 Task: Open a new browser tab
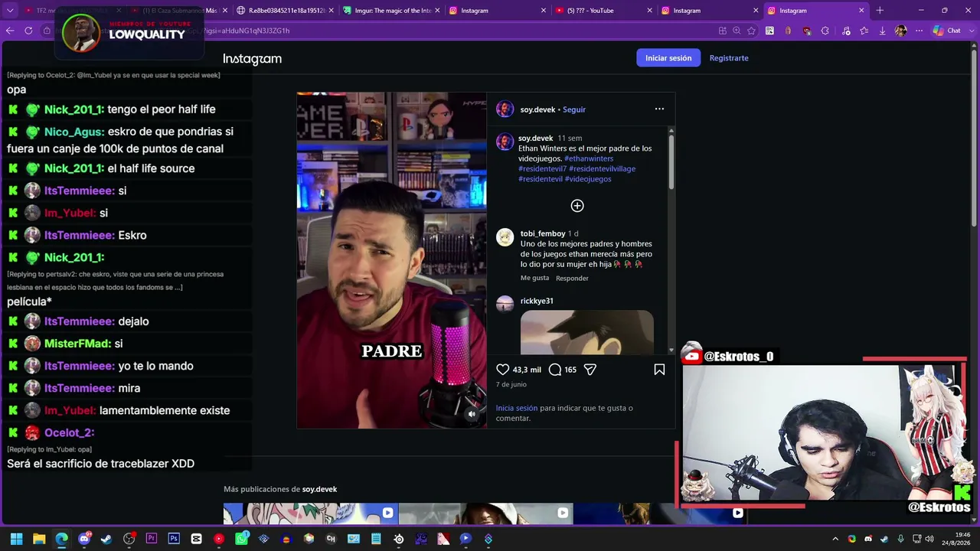[x=880, y=11]
